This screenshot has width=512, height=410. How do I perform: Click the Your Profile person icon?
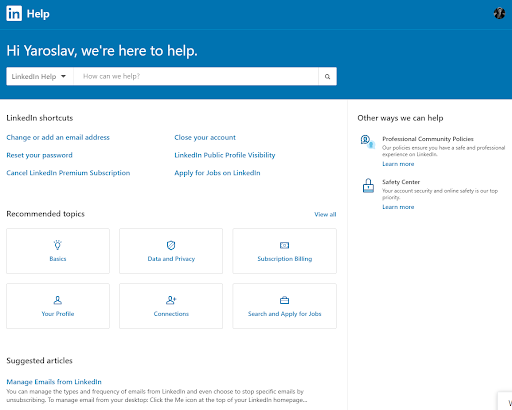point(58,300)
